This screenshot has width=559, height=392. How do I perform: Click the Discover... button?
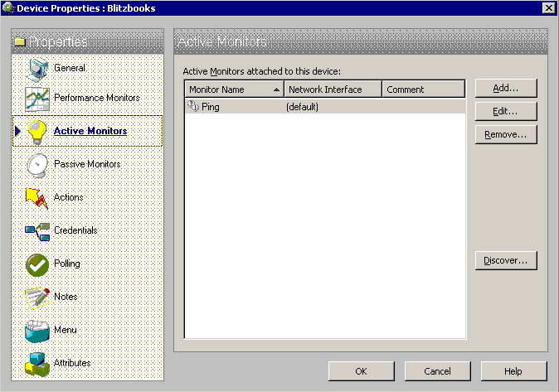[506, 260]
